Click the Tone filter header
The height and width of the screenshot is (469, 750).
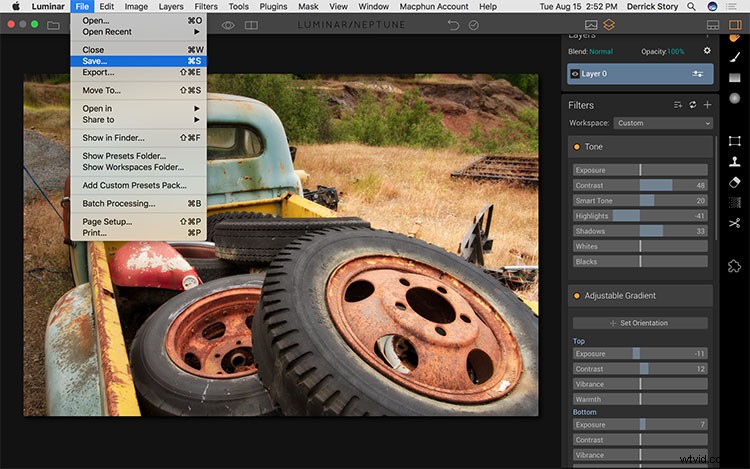pyautogui.click(x=640, y=147)
